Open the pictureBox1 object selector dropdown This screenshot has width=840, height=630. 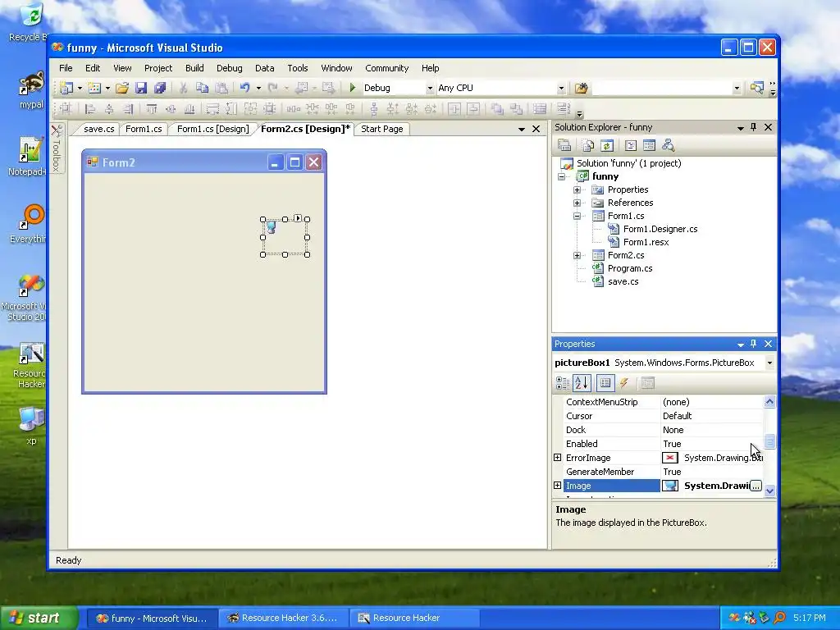(x=769, y=363)
